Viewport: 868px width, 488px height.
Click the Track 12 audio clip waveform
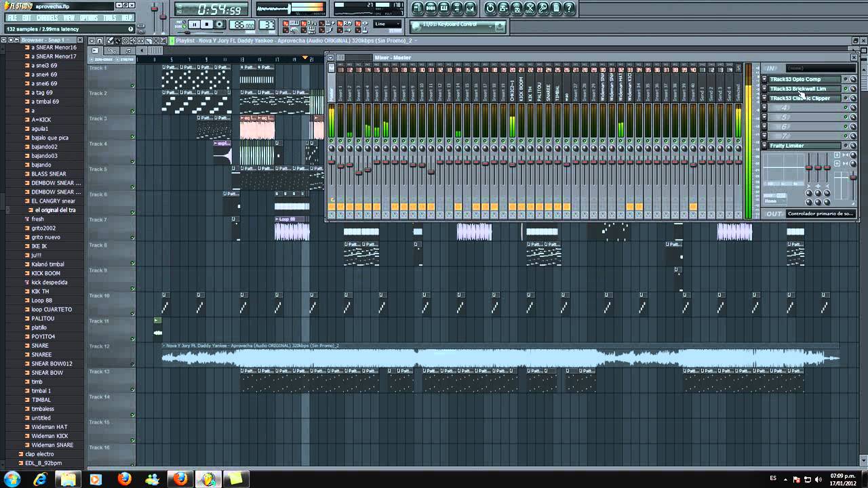[x=500, y=359]
